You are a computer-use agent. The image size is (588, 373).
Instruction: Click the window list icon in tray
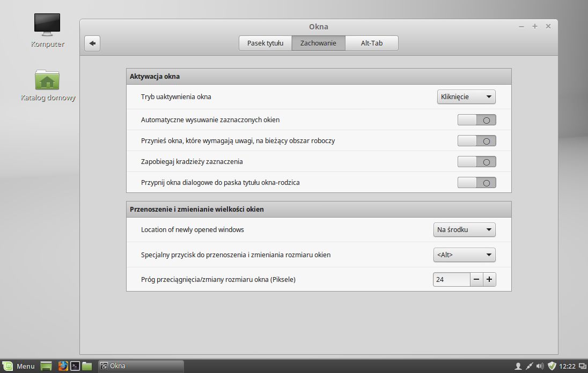tap(583, 366)
